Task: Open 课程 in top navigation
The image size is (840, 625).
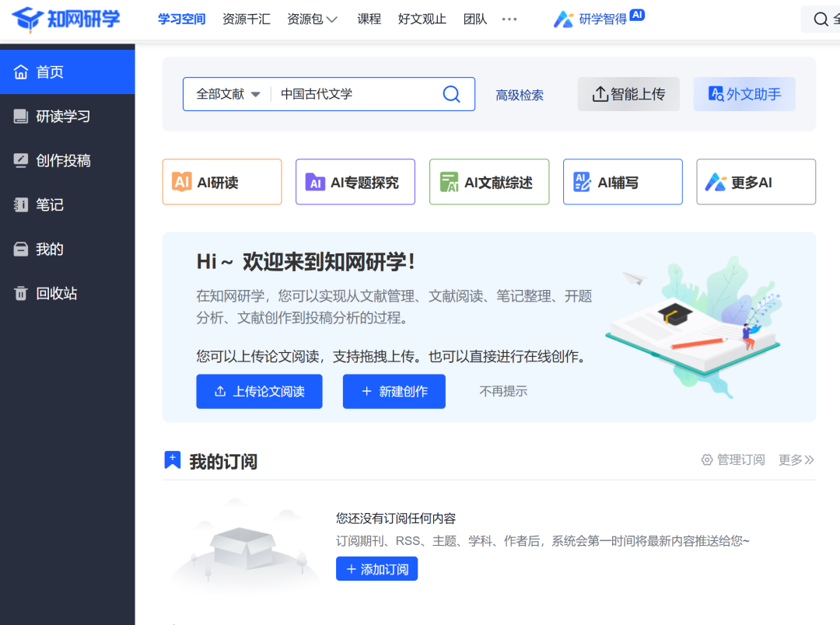Action: [369, 19]
